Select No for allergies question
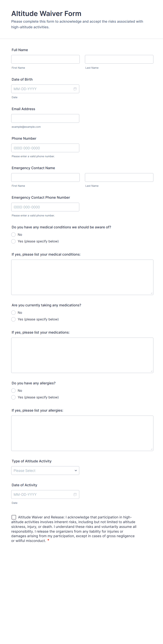Screen dimensions: 163x644 click(13, 391)
